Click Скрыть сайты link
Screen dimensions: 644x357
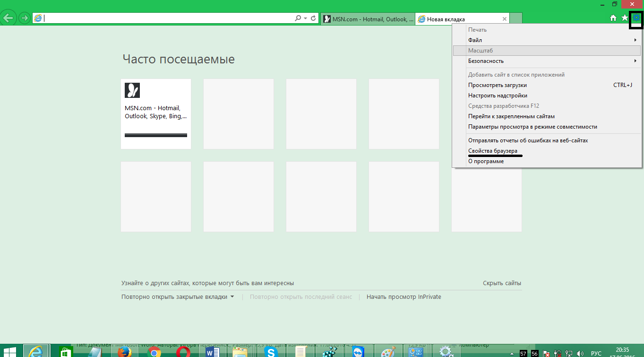502,283
